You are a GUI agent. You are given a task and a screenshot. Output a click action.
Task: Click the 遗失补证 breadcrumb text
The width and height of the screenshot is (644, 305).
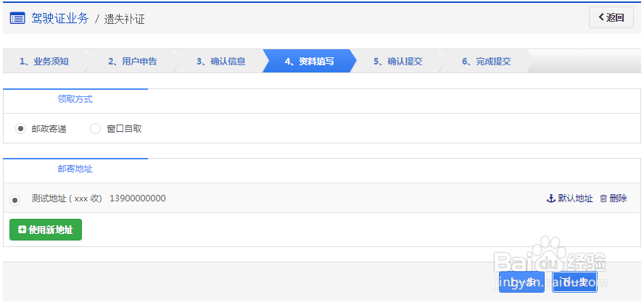click(124, 20)
